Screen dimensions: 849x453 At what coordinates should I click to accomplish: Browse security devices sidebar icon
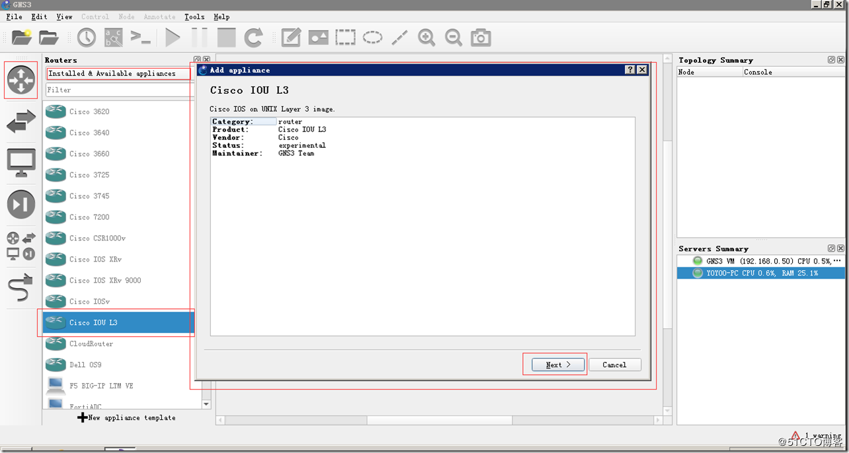point(21,205)
